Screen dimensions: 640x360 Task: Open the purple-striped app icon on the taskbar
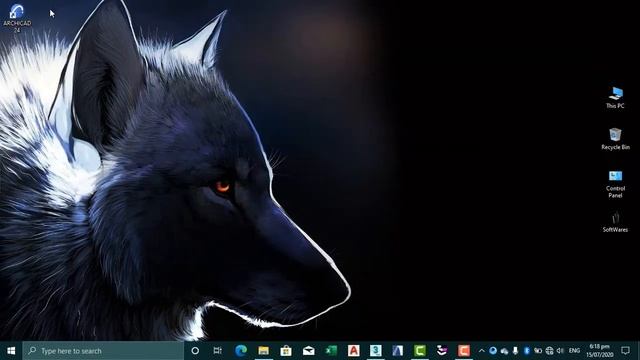point(442,351)
